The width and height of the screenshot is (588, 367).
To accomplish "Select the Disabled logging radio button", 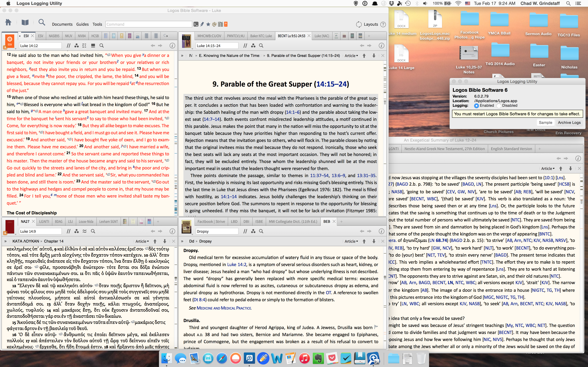I will tap(499, 106).
